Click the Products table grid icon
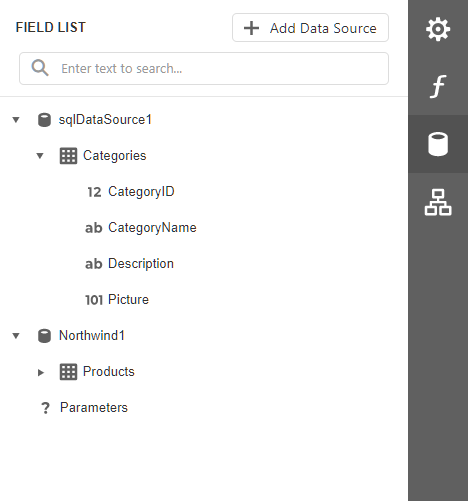This screenshot has width=468, height=501. pos(68,372)
